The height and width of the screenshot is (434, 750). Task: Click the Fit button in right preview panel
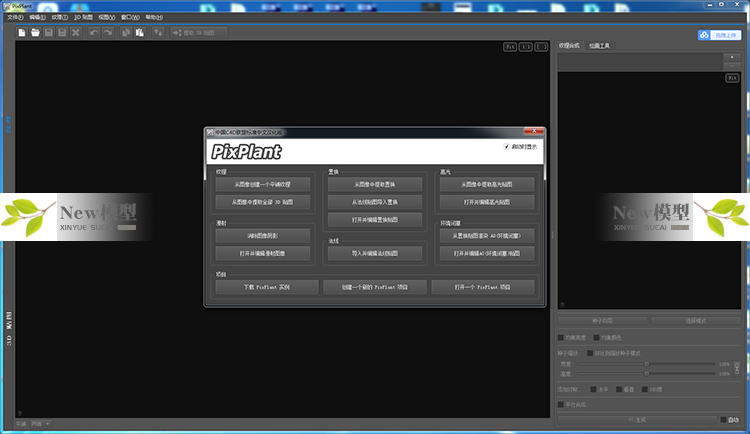pyautogui.click(x=732, y=78)
